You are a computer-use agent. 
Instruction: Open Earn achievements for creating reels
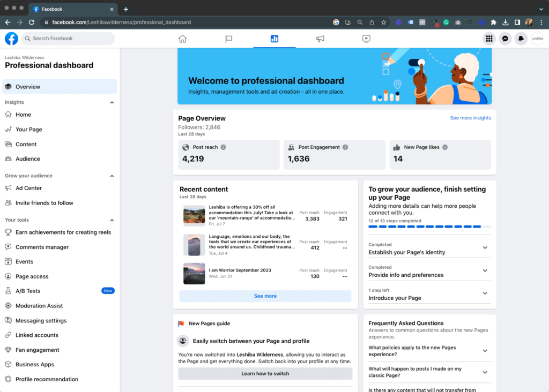coord(60,232)
